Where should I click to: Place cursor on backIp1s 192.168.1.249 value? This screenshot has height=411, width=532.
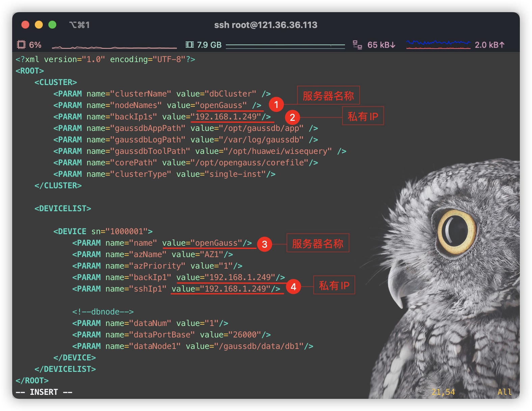226,117
